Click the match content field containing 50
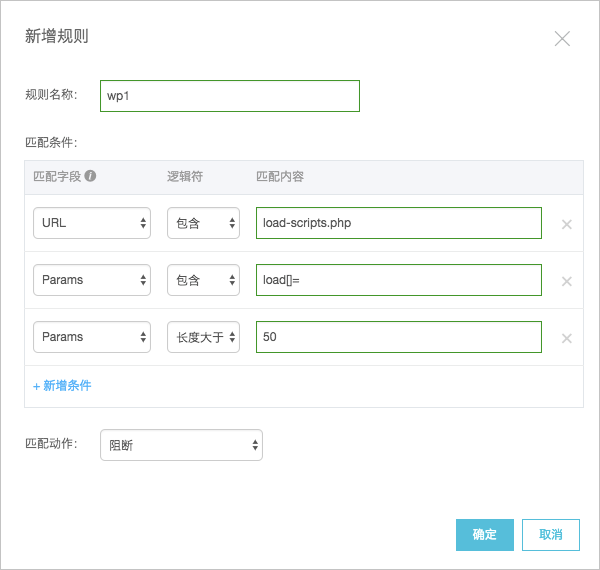This screenshot has width=600, height=570. pos(399,337)
